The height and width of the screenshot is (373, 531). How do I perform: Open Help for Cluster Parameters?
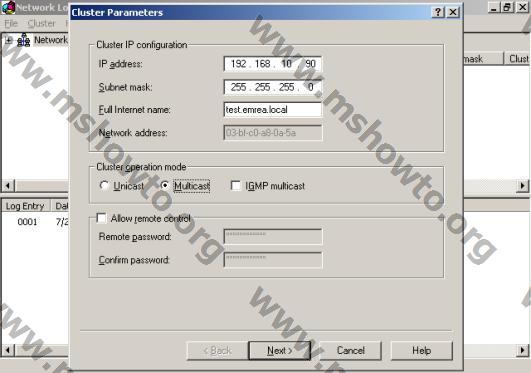[x=422, y=350]
